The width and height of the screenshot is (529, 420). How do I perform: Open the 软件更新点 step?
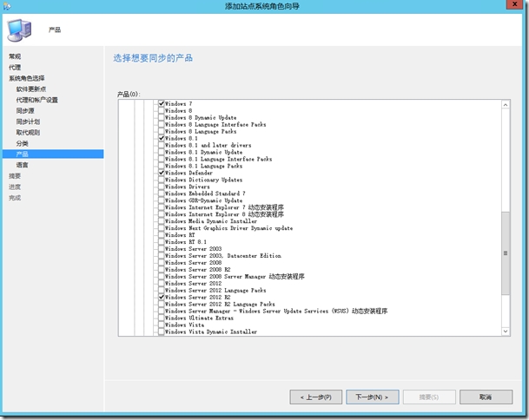pos(31,89)
